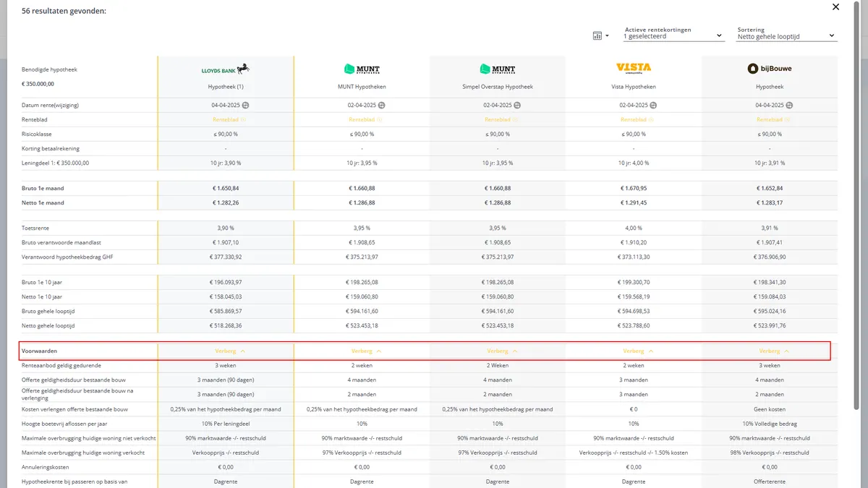Image resolution: width=868 pixels, height=488 pixels.
Task: Click round icon beside Simpel Overstap rate date
Action: [517, 106]
